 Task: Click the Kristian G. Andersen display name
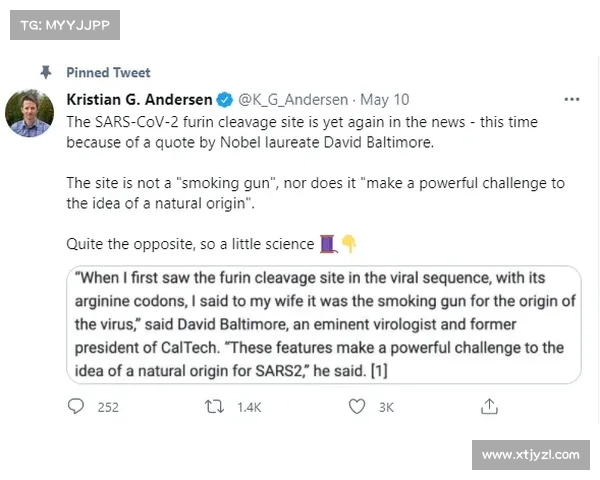coord(140,100)
